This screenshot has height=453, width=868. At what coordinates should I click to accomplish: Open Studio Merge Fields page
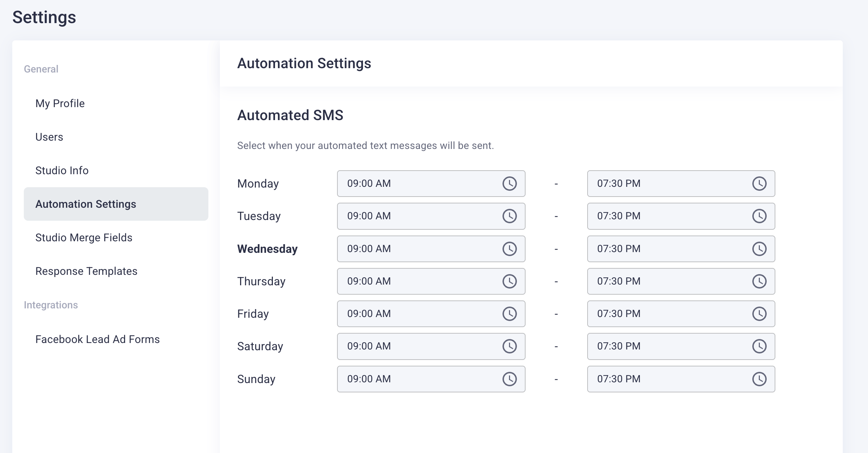[84, 238]
